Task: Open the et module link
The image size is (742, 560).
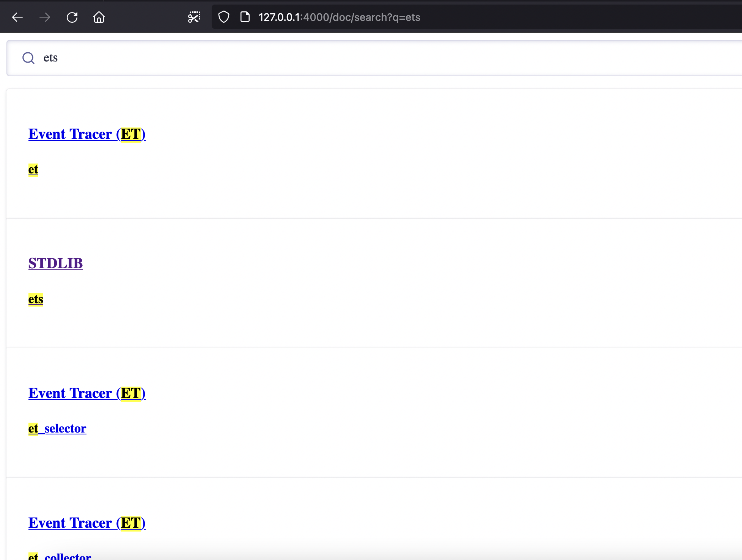Action: coord(33,169)
